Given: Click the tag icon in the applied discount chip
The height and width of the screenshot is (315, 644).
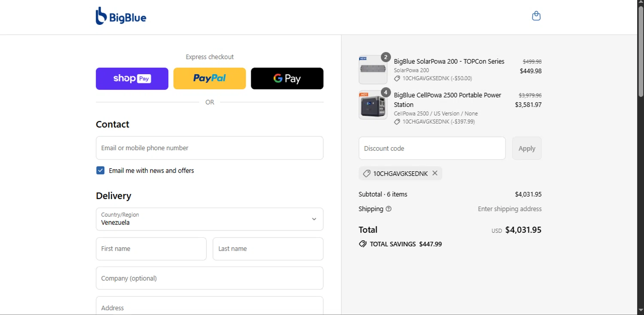Looking at the screenshot, I should coord(366,173).
